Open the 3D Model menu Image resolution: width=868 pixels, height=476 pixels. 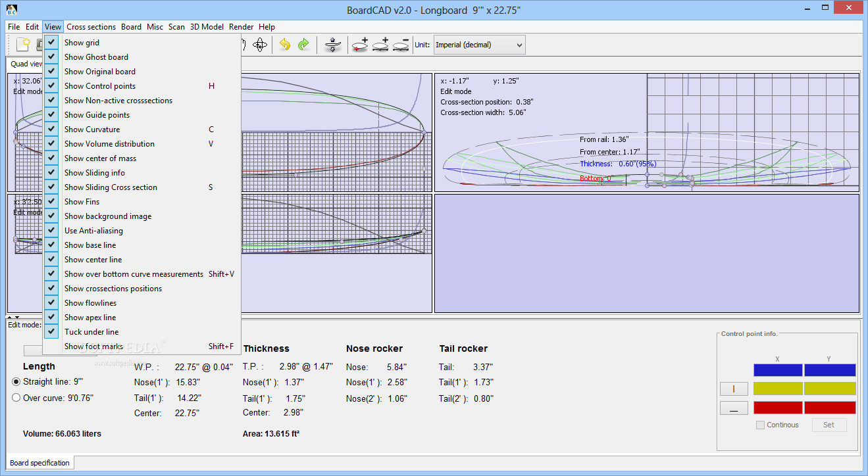tap(207, 27)
